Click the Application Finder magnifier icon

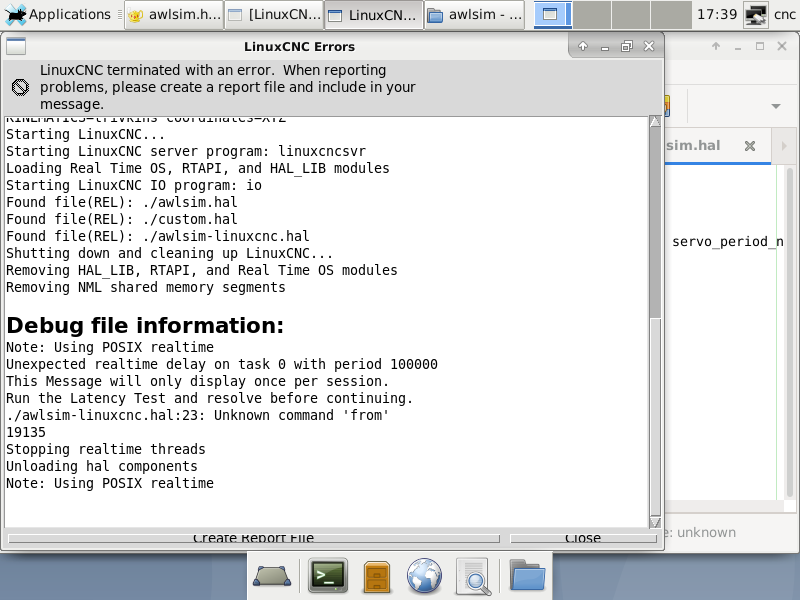pos(473,576)
